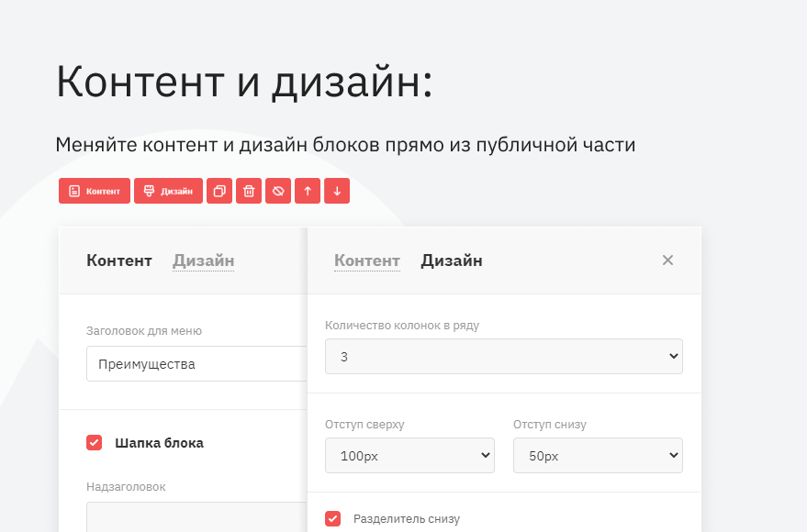Expand the Отступ сверху dropdown
The height and width of the screenshot is (532, 807).
pyautogui.click(x=409, y=456)
